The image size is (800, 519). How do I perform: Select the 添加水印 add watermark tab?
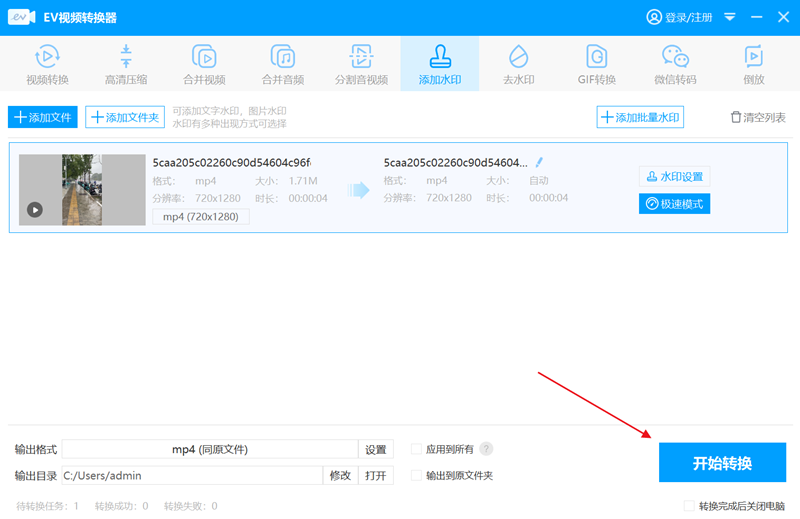click(x=440, y=64)
